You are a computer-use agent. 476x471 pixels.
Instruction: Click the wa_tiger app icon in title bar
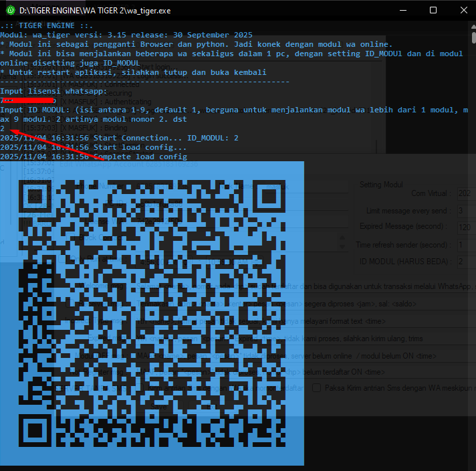coord(9,10)
